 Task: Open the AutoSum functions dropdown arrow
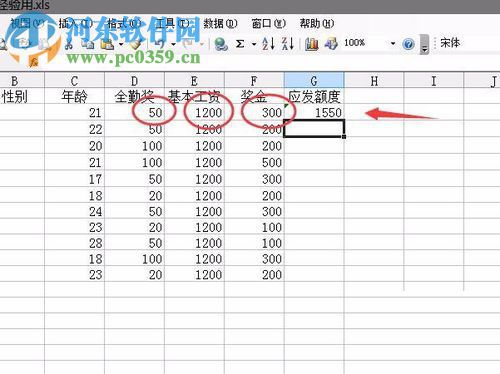[254, 44]
